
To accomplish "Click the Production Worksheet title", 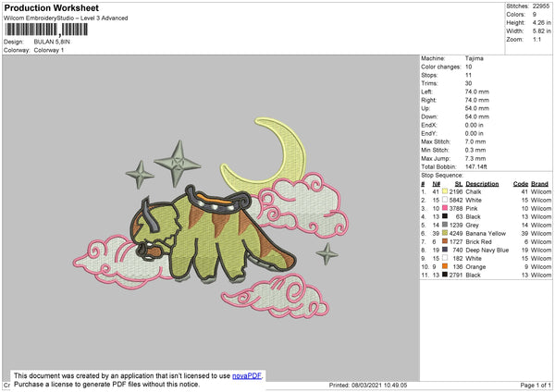I will point(52,7).
